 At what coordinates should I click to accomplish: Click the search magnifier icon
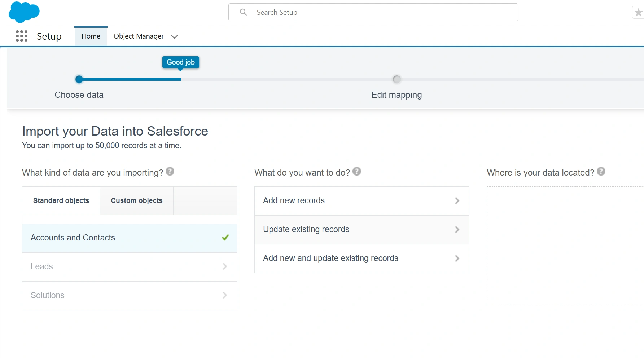(x=243, y=12)
